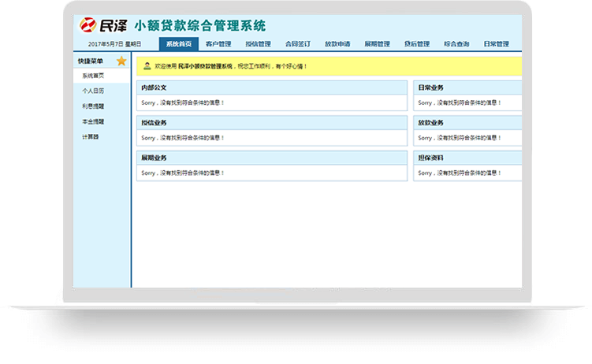Launch 计算器 from the sidebar
Image resolution: width=592 pixels, height=364 pixels.
click(x=91, y=136)
